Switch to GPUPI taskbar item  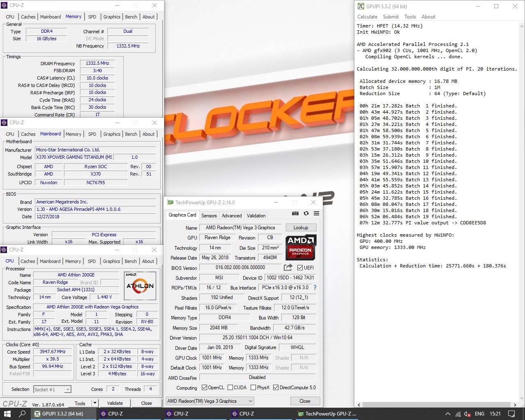click(x=64, y=414)
